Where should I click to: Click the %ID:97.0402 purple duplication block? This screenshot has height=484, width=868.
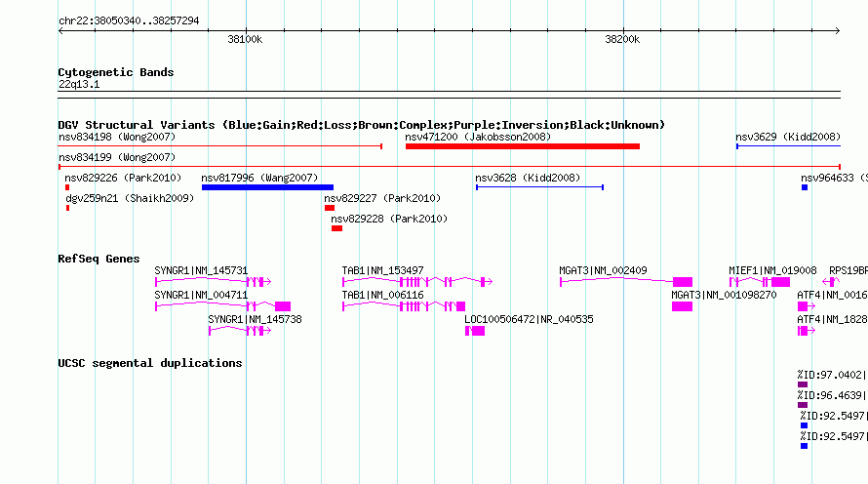[803, 384]
